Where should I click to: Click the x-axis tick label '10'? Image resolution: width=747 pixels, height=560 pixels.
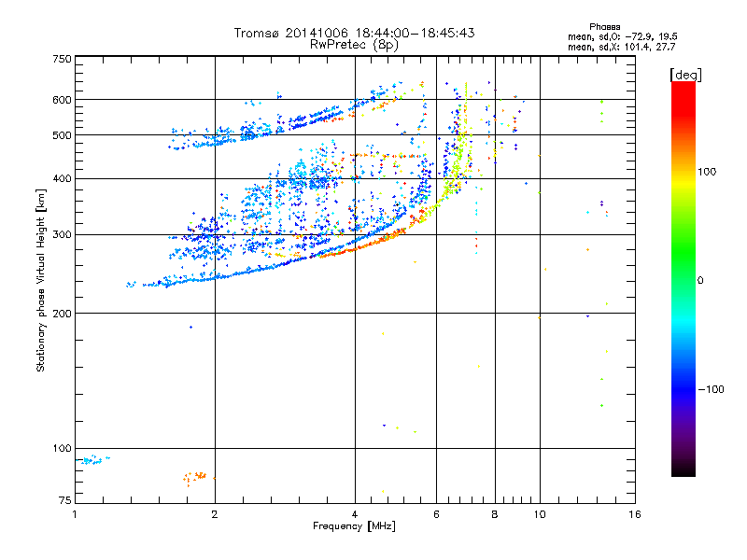(x=540, y=514)
